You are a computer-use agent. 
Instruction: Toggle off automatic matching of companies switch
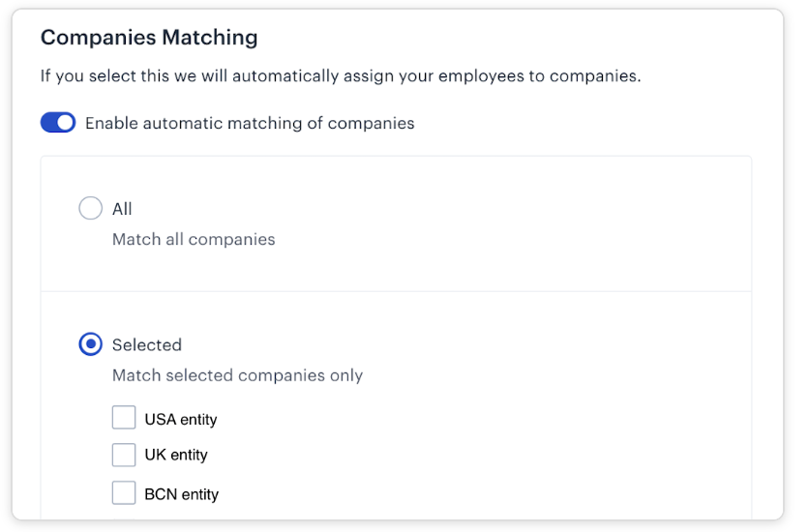(x=58, y=123)
